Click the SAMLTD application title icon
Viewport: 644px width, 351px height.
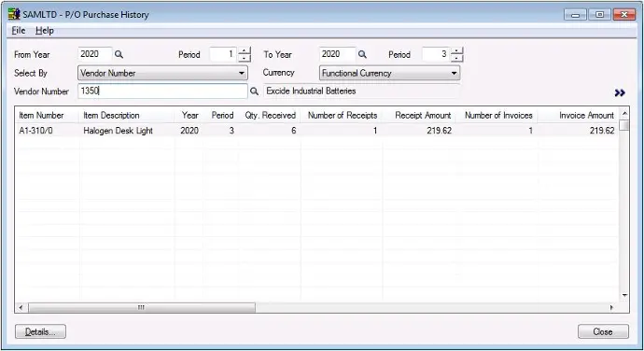pos(14,14)
